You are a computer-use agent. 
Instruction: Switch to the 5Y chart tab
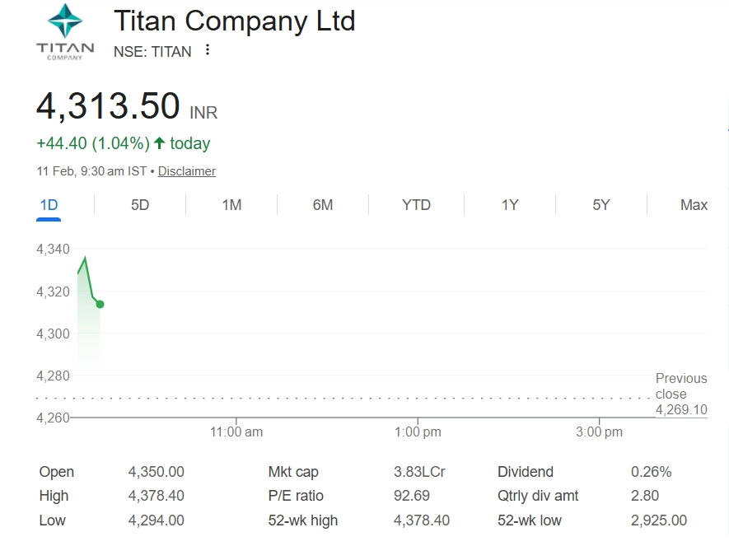click(x=601, y=205)
